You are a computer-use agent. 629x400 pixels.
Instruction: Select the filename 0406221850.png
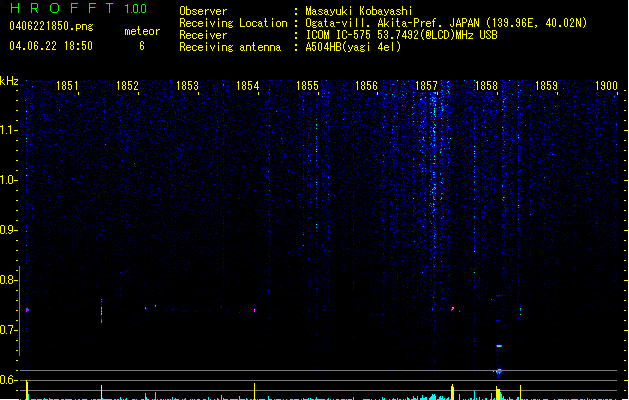(x=51, y=26)
